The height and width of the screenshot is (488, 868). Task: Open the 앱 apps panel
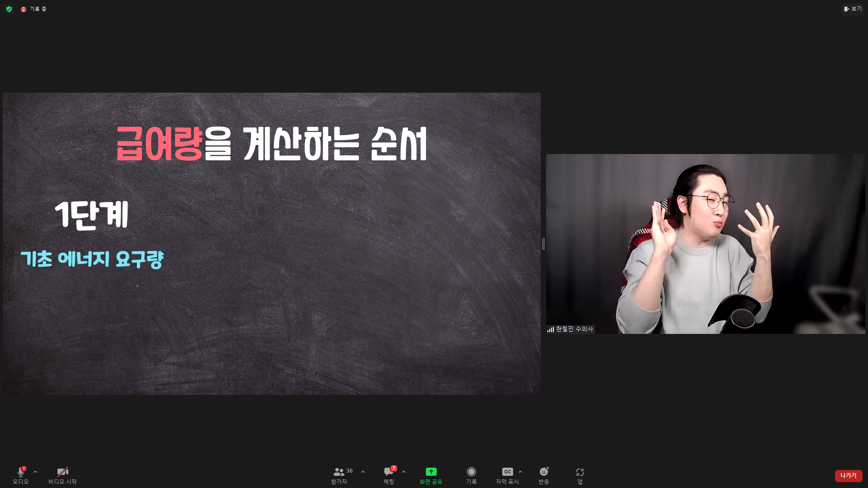(580, 475)
